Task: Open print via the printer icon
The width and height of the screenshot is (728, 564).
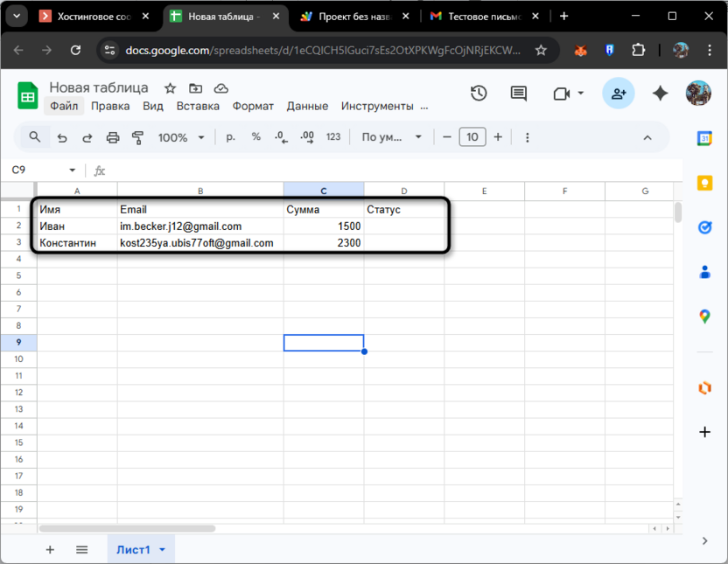Action: point(113,137)
